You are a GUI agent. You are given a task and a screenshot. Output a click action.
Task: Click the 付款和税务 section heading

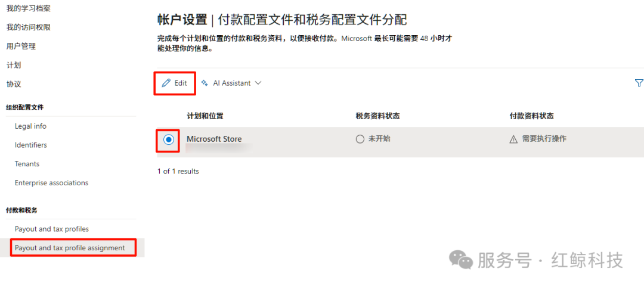21,210
